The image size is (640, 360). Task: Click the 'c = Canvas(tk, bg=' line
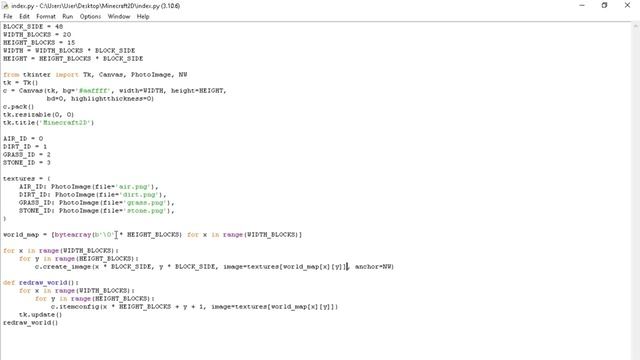pos(115,91)
